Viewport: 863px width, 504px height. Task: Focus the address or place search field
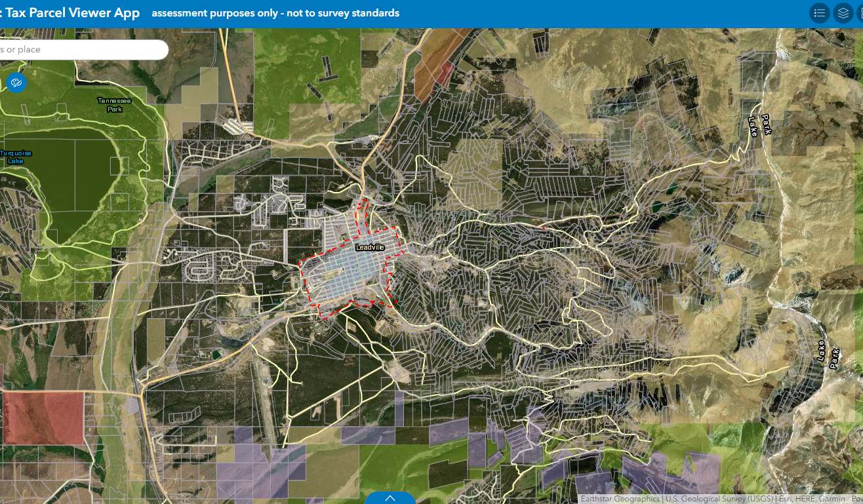[83, 50]
